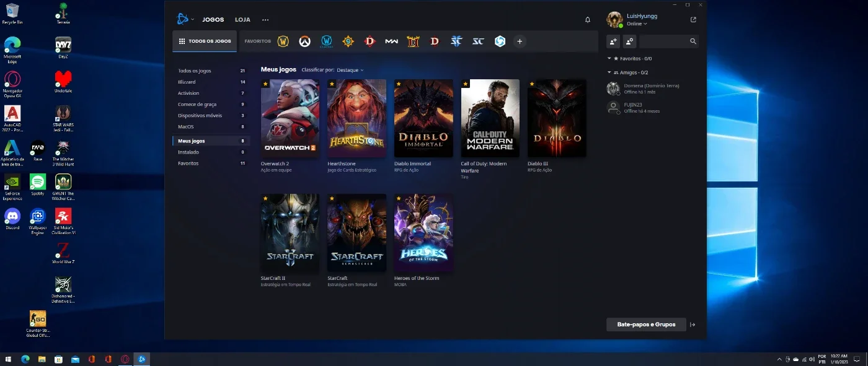Viewport: 868px width, 366px height.
Task: Toggle favorite star on Hearthstone card
Action: 332,84
